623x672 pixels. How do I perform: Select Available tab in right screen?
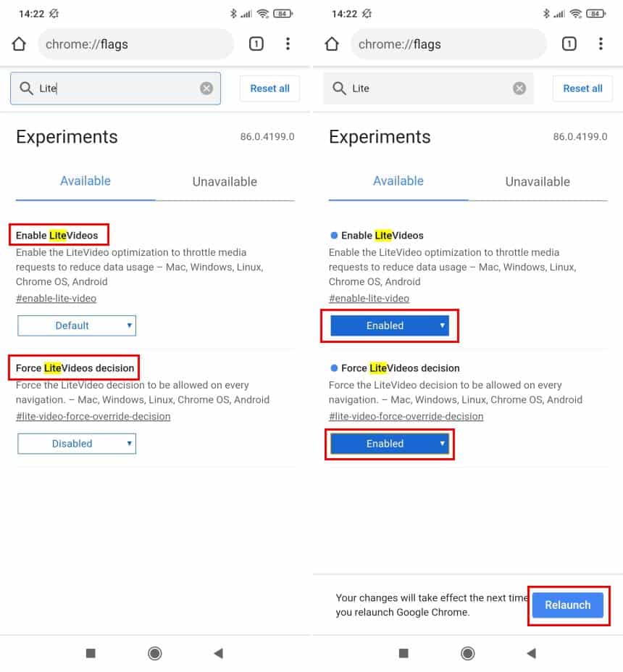click(398, 181)
